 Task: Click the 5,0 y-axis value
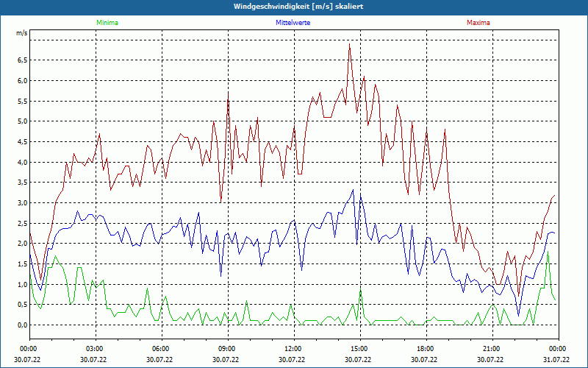[x=23, y=121]
